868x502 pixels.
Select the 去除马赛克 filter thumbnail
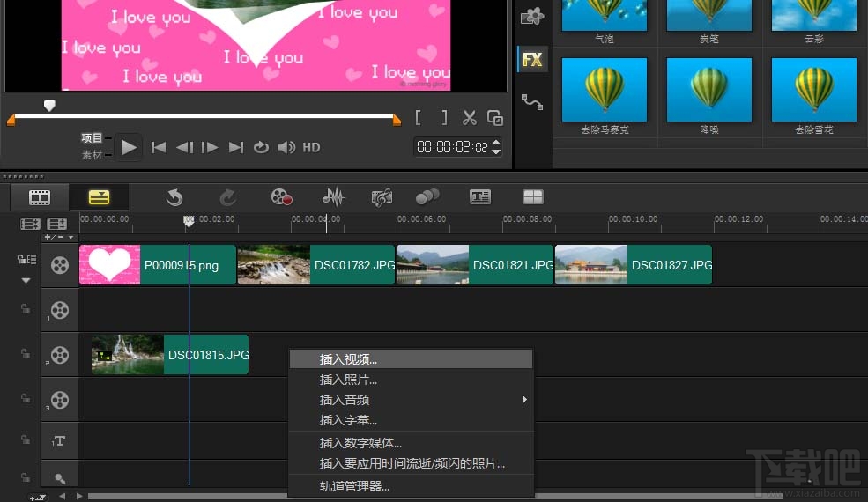605,91
